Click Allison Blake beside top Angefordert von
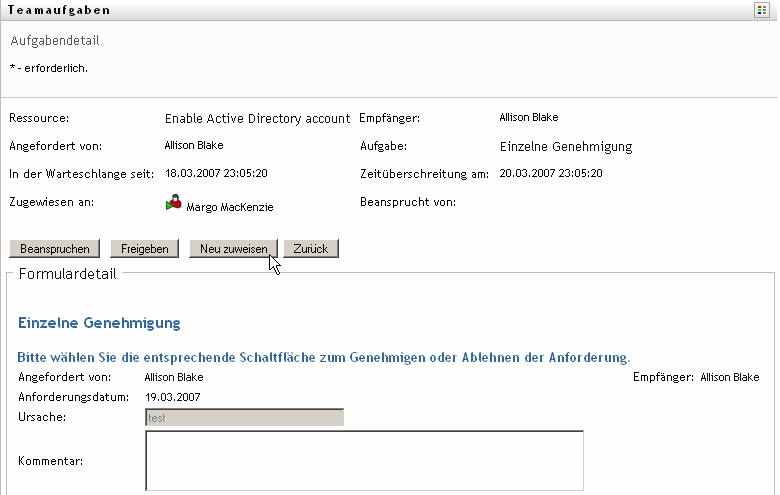Image resolution: width=780 pixels, height=495 pixels. 194,145
